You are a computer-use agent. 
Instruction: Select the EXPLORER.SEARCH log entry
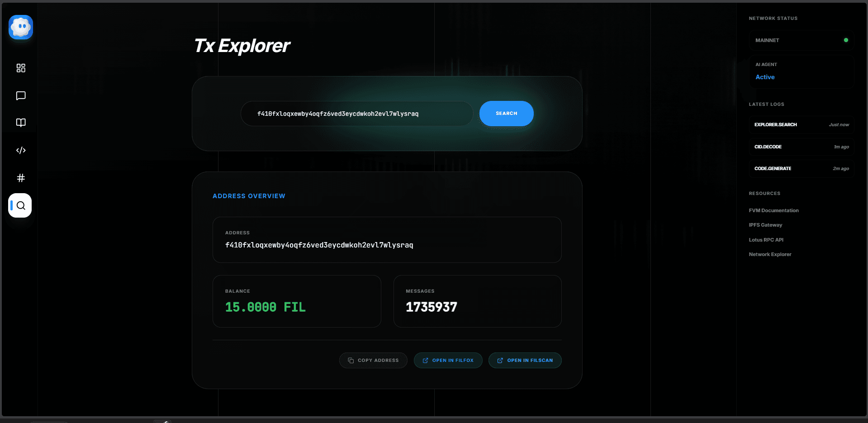click(x=801, y=124)
